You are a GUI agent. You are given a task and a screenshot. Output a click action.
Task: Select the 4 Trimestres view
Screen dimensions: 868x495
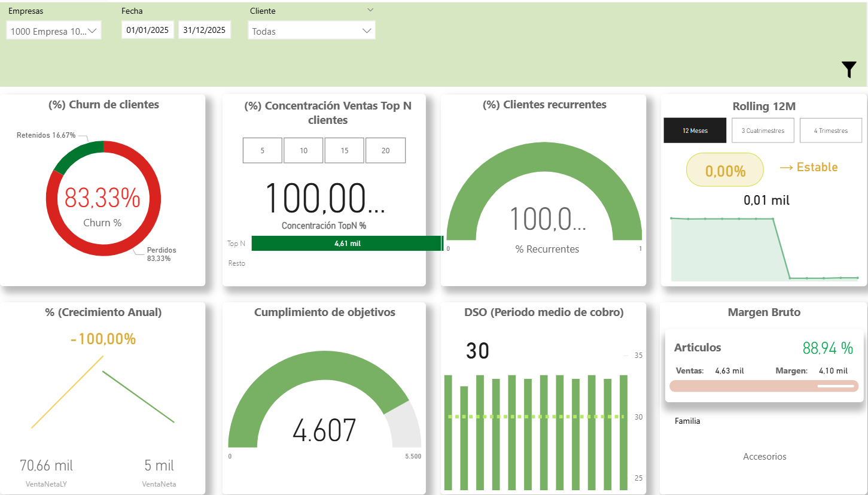click(830, 130)
